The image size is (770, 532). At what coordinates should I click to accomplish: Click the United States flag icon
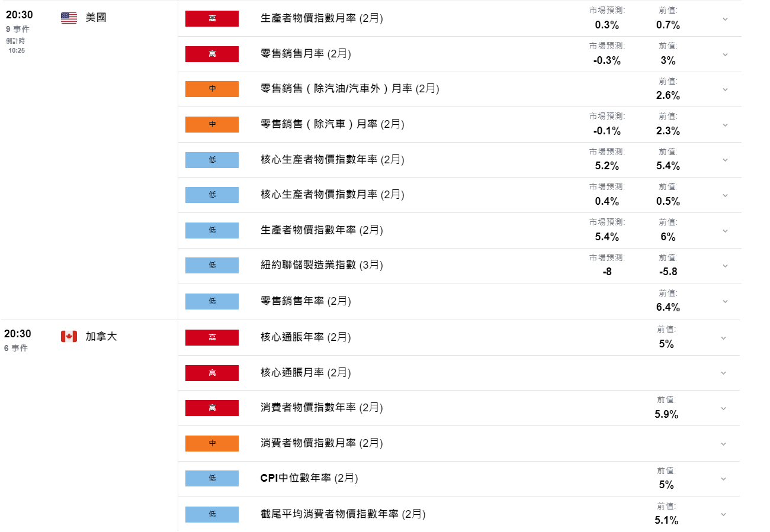69,18
